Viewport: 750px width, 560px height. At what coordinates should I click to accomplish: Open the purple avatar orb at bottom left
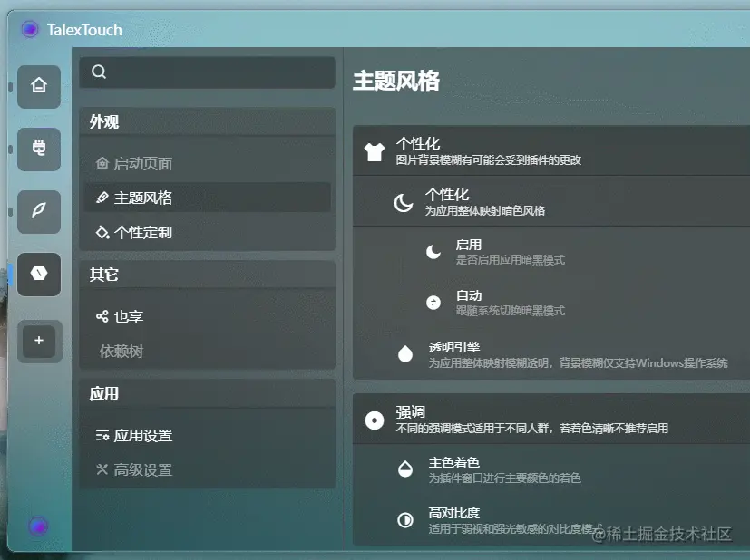38,526
